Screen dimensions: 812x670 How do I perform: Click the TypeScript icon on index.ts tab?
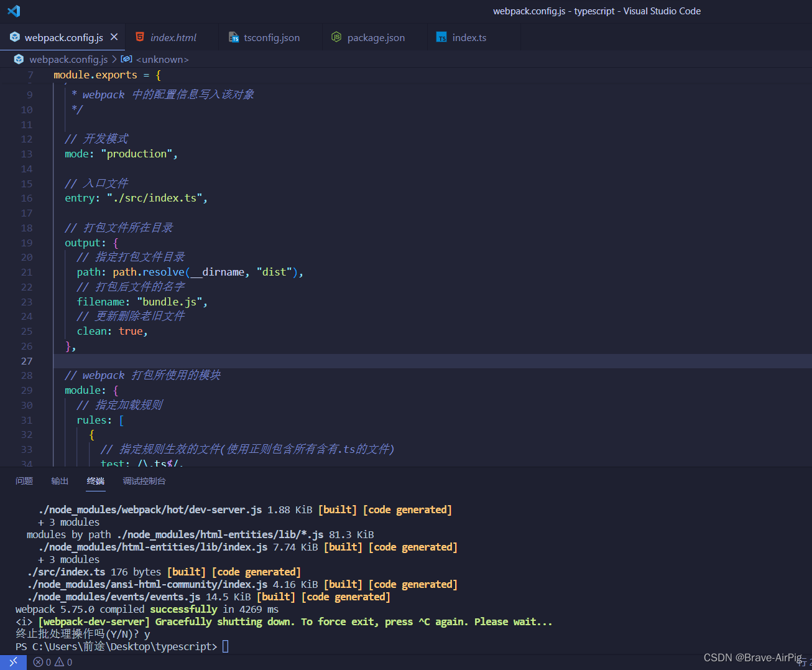[x=441, y=37]
